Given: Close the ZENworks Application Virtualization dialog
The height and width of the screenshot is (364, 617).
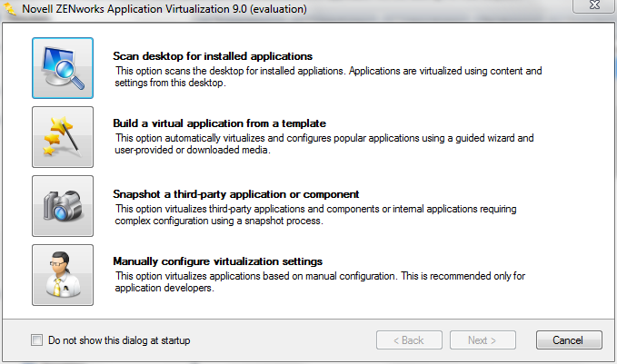Looking at the screenshot, I should 594,9.
